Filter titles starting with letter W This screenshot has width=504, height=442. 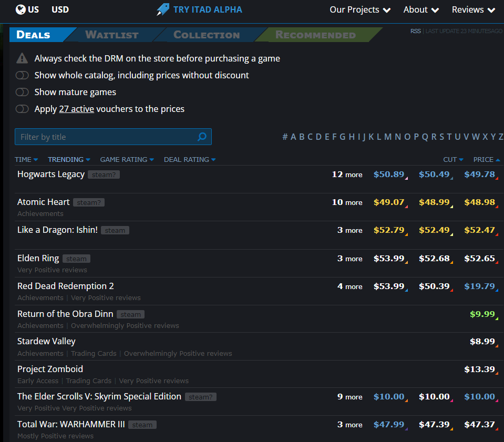tap(476, 137)
